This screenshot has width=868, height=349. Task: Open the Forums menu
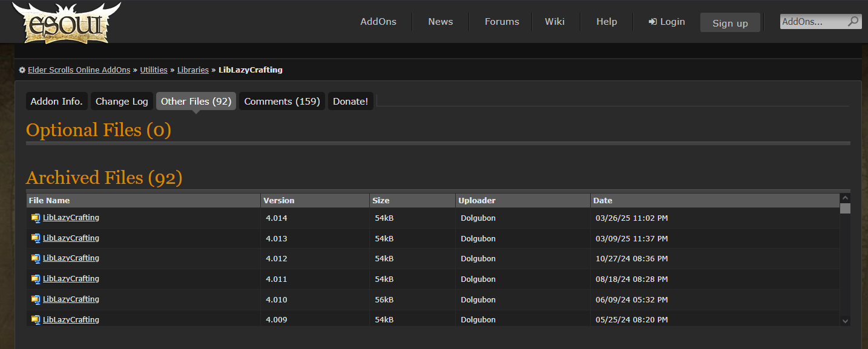click(502, 22)
